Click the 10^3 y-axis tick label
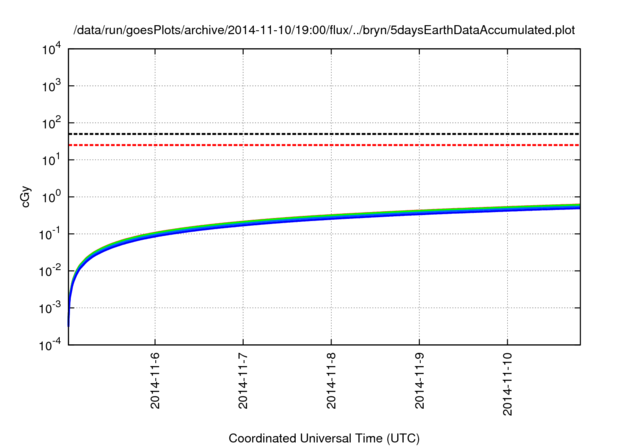 point(52,86)
